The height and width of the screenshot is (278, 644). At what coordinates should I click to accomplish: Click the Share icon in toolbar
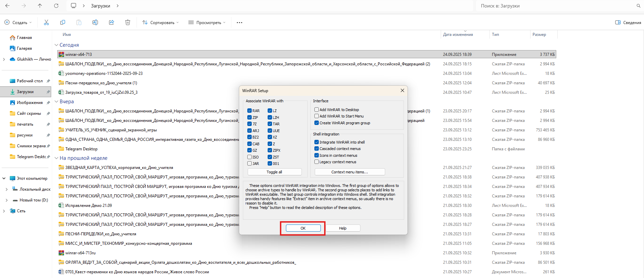111,22
